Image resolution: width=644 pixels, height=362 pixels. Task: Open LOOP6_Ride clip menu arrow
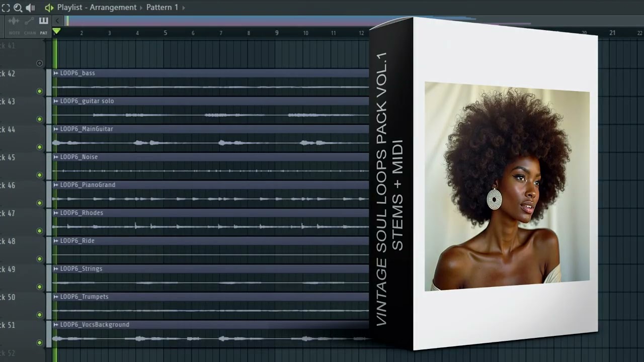56,241
